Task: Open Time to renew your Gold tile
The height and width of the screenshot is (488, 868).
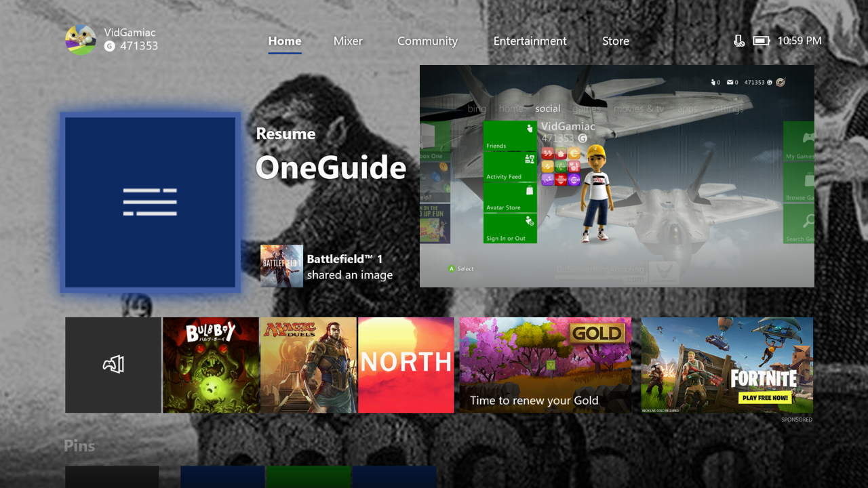Action: coord(545,365)
